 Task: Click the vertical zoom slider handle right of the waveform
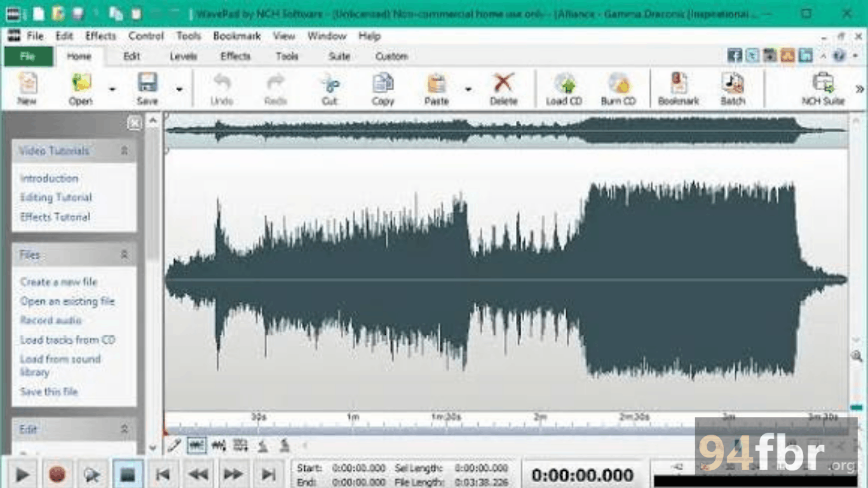click(x=857, y=407)
